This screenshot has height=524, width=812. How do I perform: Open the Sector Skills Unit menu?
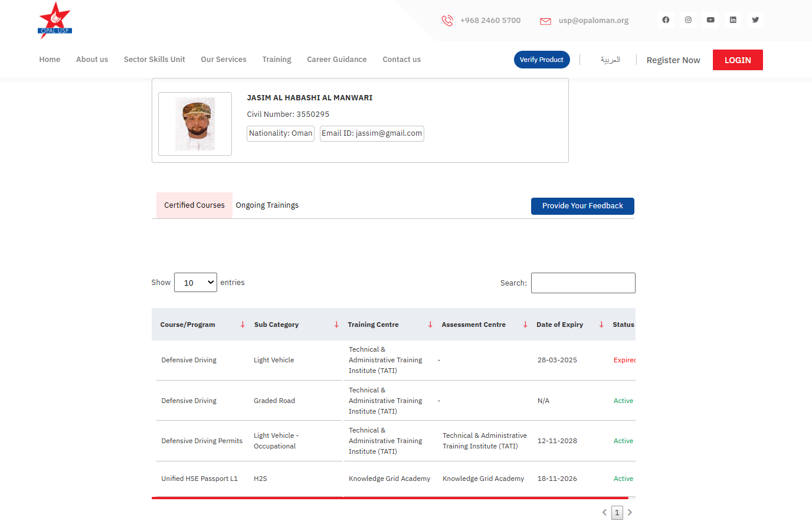click(x=154, y=60)
